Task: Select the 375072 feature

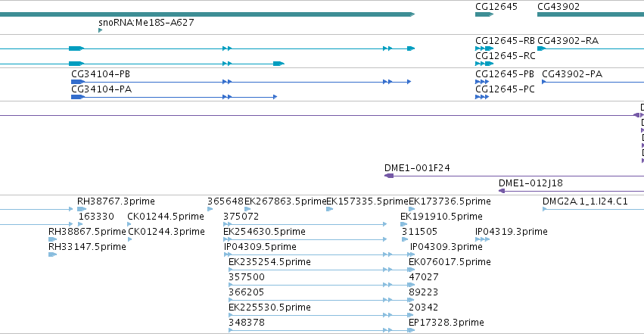Action: click(x=241, y=217)
